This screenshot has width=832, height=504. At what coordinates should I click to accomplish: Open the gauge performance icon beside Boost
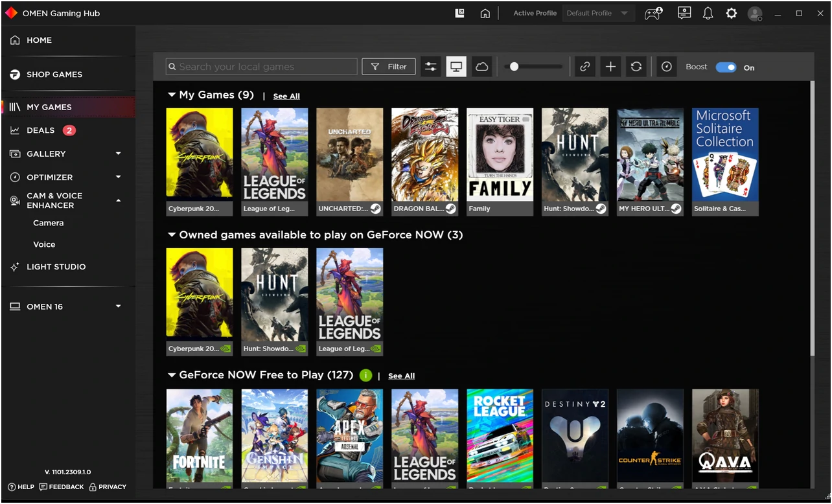(667, 67)
